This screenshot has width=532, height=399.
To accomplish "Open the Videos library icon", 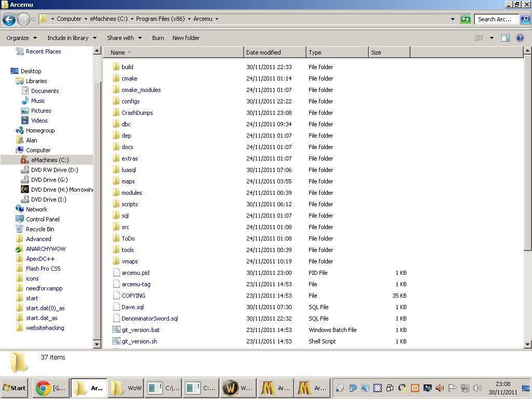I will [x=25, y=121].
